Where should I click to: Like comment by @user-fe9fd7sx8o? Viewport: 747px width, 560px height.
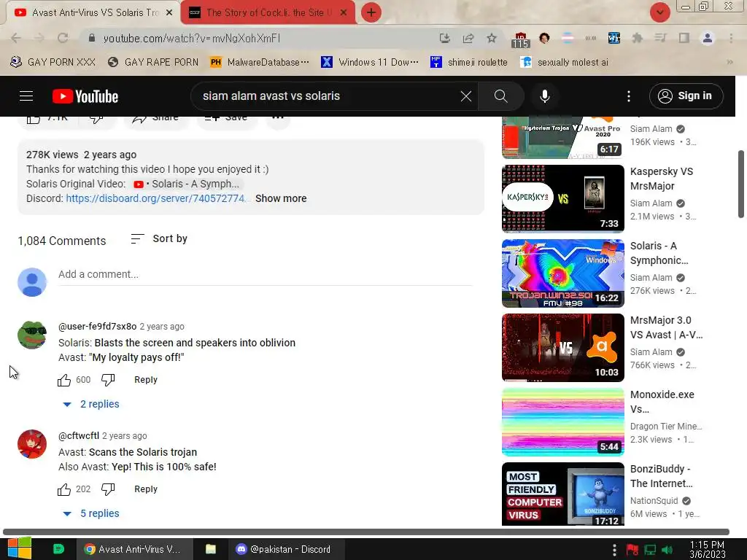64,380
